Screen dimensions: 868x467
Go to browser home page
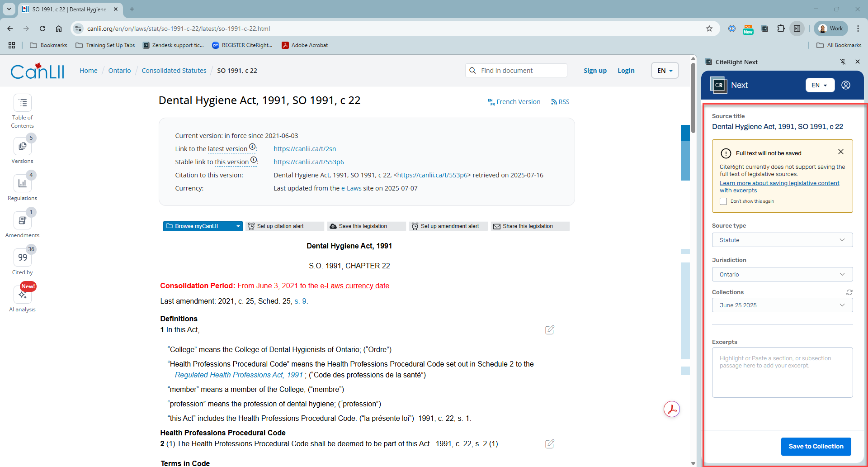click(x=59, y=29)
